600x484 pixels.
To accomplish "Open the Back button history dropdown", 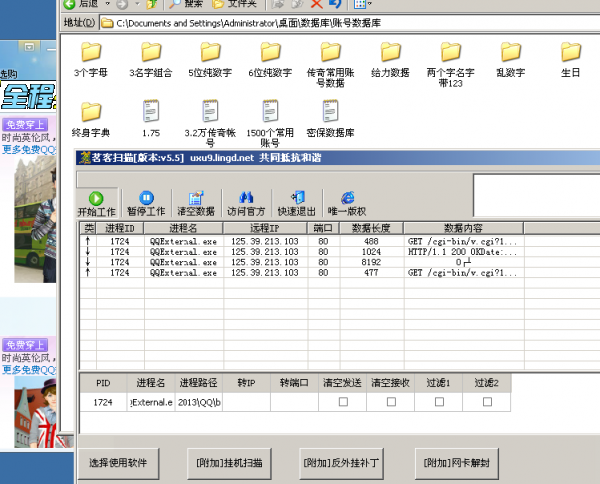I will coord(108,3).
